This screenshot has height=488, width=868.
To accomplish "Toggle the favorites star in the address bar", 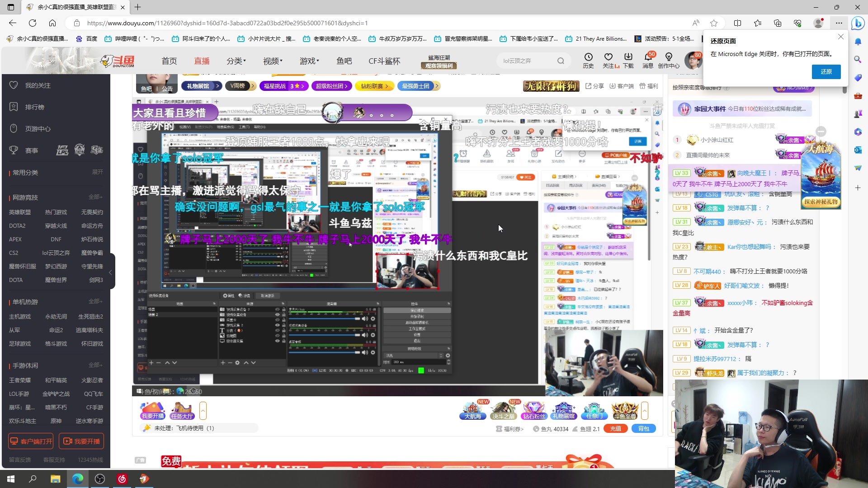I will pyautogui.click(x=714, y=23).
